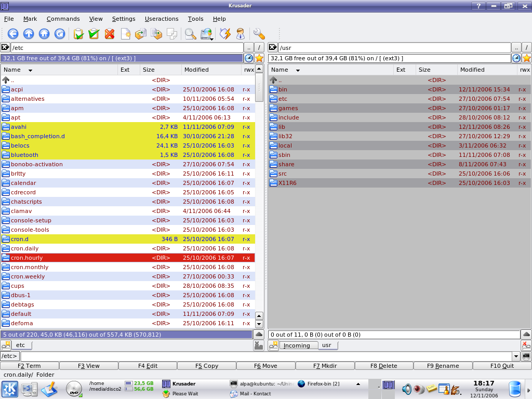
Task: Click the left panel vertical scrollbar thumb
Action: point(259,87)
